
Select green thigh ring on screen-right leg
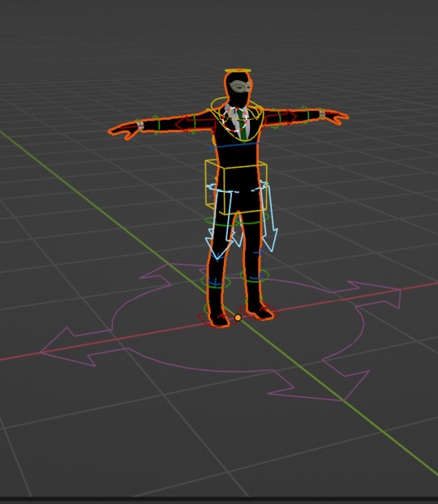[x=252, y=219]
